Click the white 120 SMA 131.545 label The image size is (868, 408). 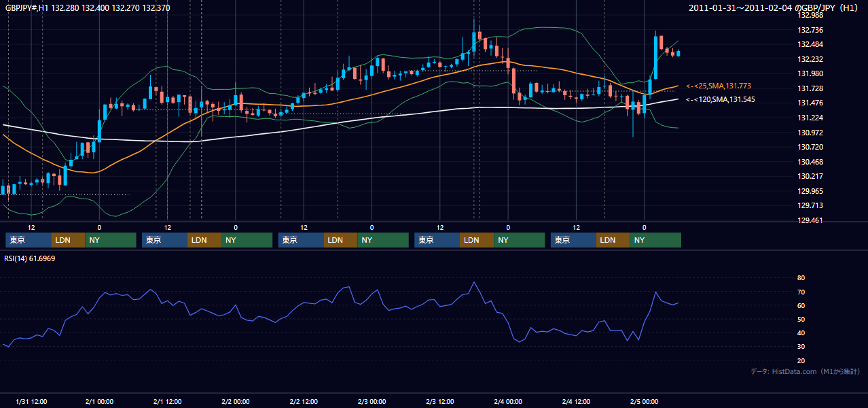point(721,99)
